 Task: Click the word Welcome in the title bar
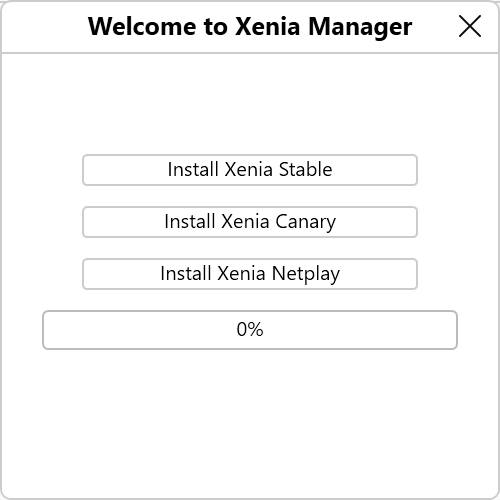pyautogui.click(x=142, y=26)
